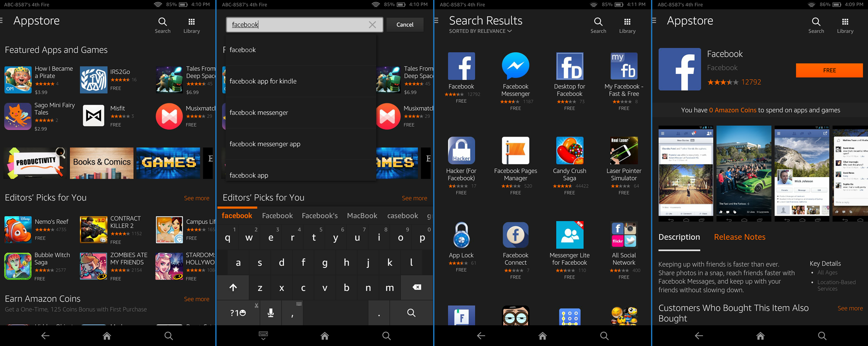Select the Misfit app icon
The width and height of the screenshot is (868, 346).
[93, 116]
